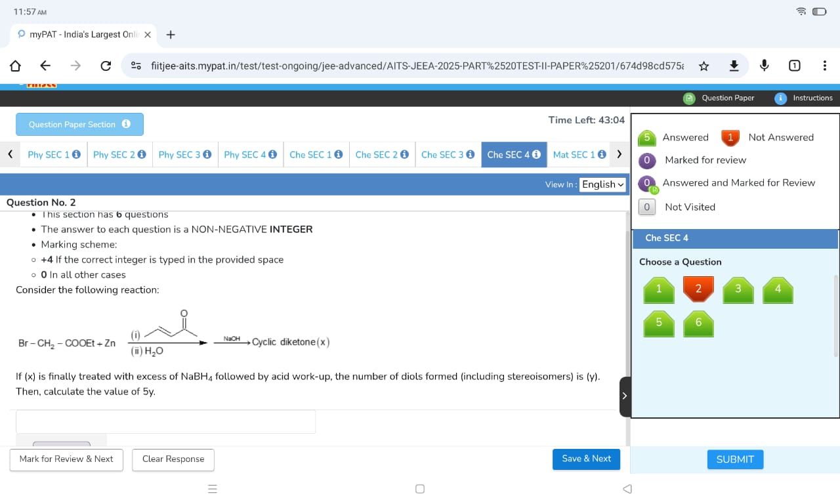Screen dimensions: 840x504
Task: Switch to Phy SEC 4 tab
Action: 251,154
